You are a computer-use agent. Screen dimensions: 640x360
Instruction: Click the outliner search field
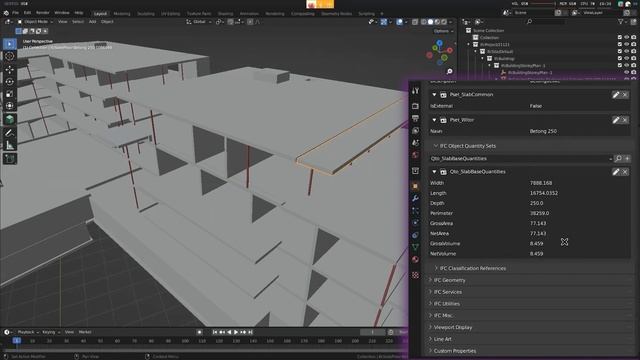[545, 22]
